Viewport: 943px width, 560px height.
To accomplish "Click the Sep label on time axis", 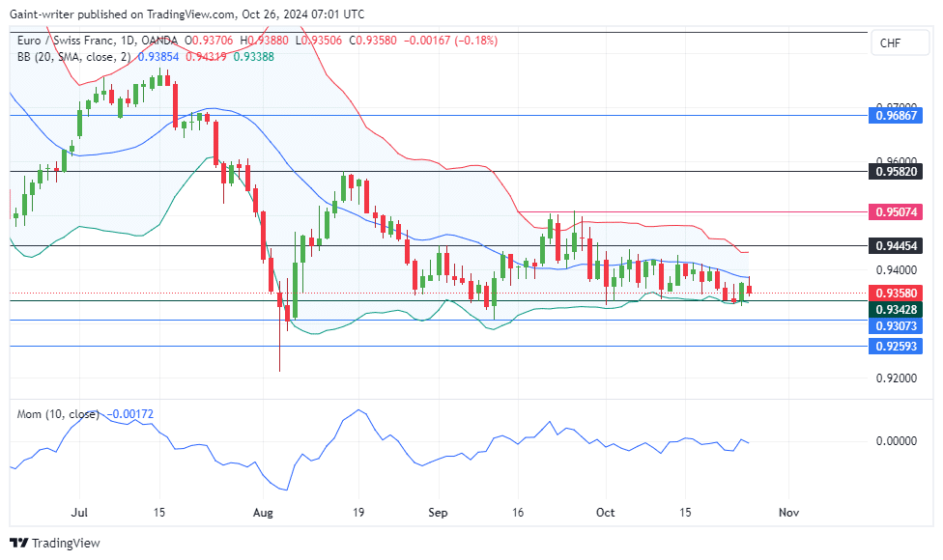I will [438, 513].
